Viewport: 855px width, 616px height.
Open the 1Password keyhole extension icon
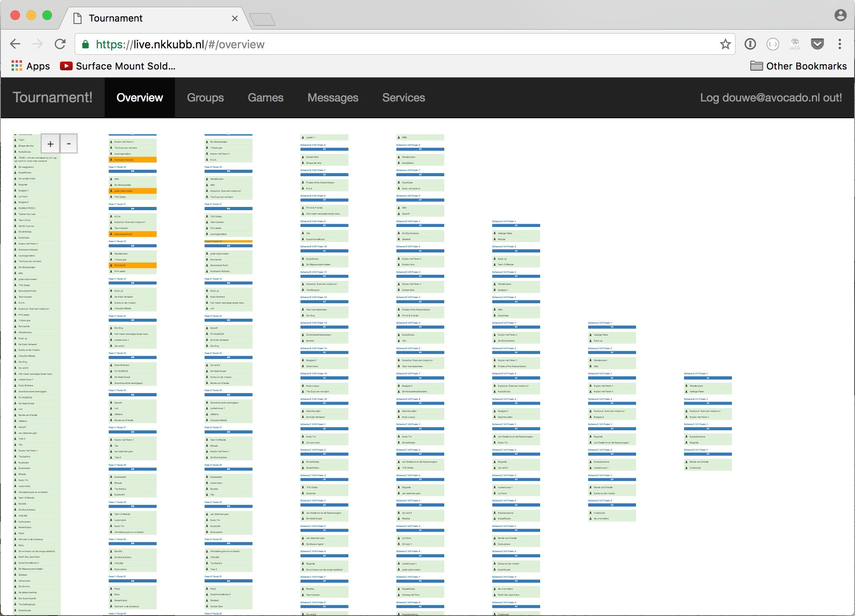pos(750,44)
